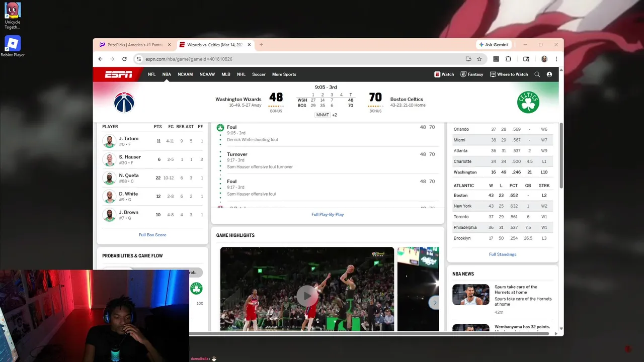This screenshot has height=362, width=644.
Task: Open the MLB menu item
Action: [x=226, y=74]
